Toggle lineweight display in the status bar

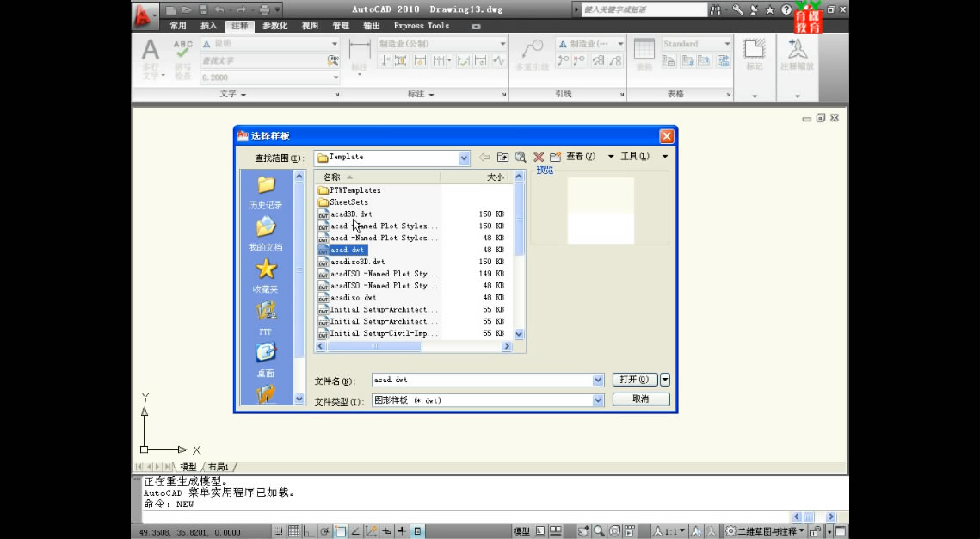[x=402, y=531]
